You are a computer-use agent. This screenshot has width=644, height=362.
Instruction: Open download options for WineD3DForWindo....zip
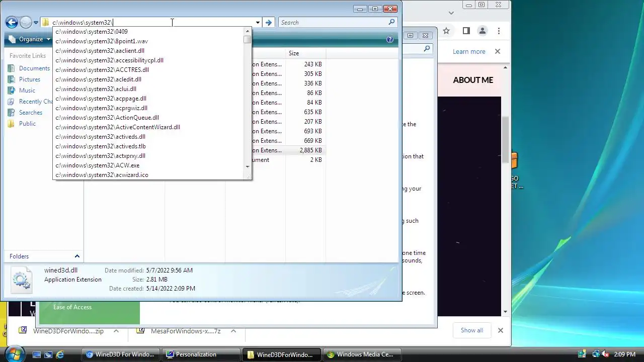[x=116, y=331]
